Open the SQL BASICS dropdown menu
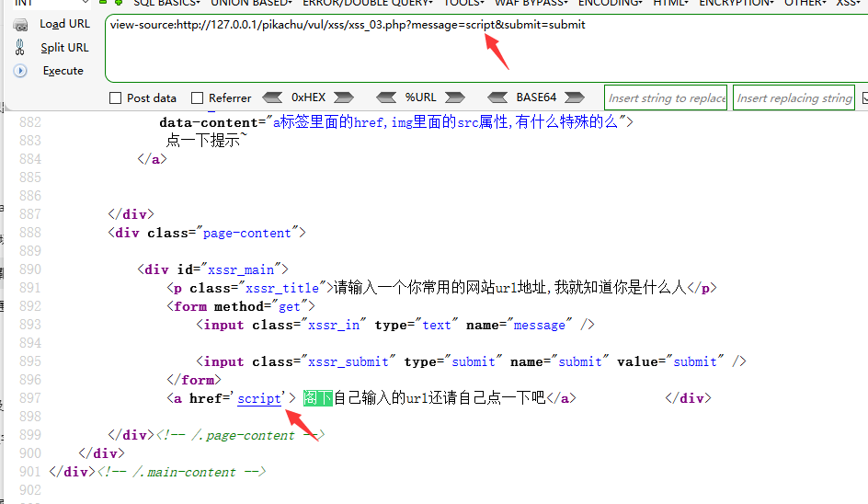The image size is (868, 504). point(166,3)
